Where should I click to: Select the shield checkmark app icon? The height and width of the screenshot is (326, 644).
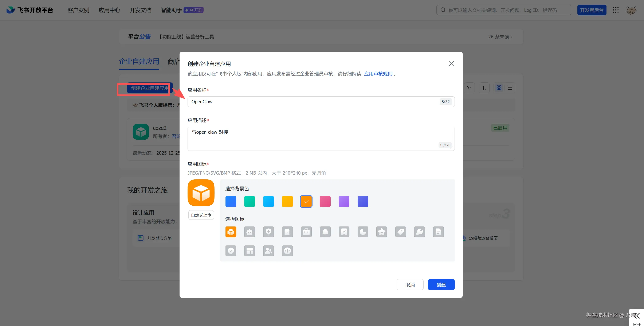click(231, 251)
